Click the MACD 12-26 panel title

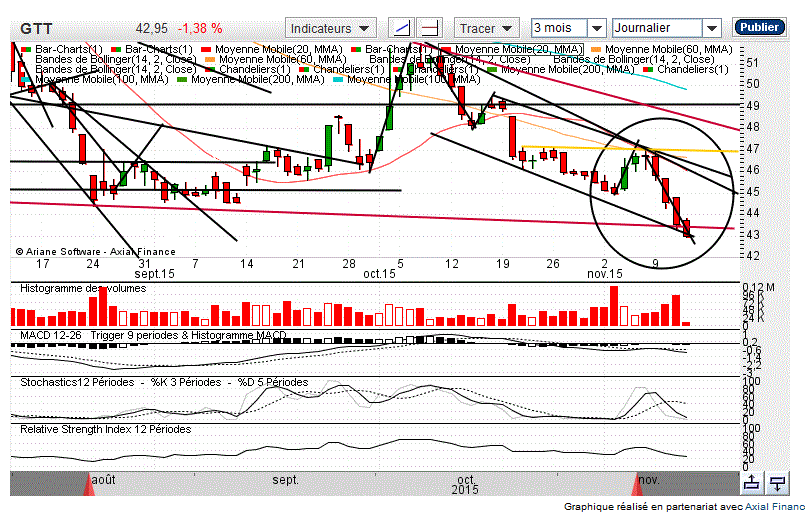[x=153, y=335]
